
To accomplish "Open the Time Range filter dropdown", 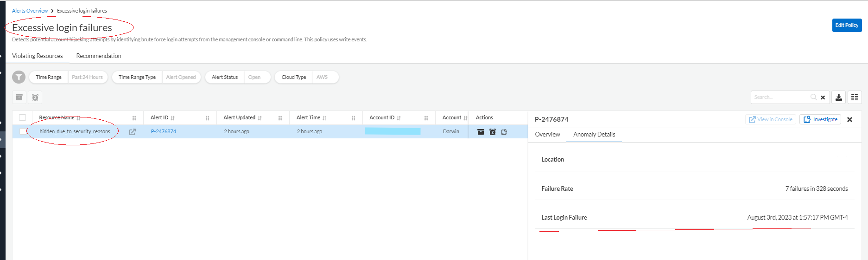I will click(69, 77).
